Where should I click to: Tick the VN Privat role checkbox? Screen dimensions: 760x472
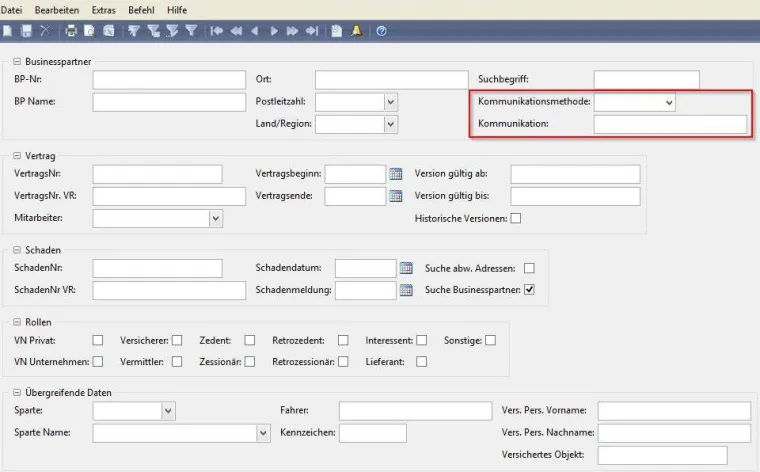tap(98, 341)
